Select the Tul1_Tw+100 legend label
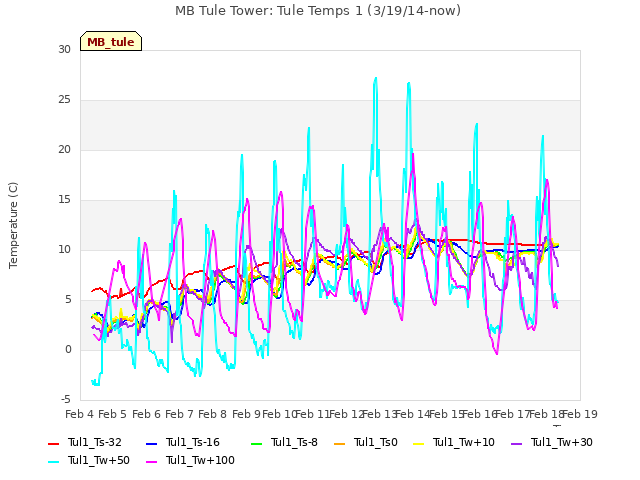The width and height of the screenshot is (640, 480). coord(200,460)
